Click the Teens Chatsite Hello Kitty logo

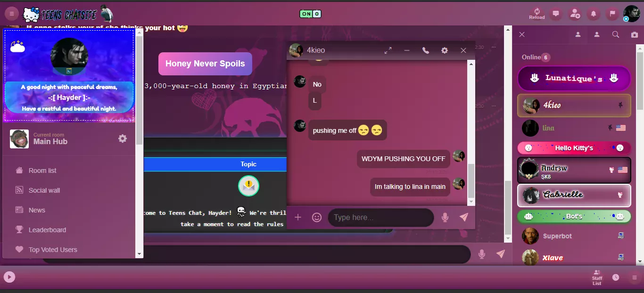pos(67,14)
